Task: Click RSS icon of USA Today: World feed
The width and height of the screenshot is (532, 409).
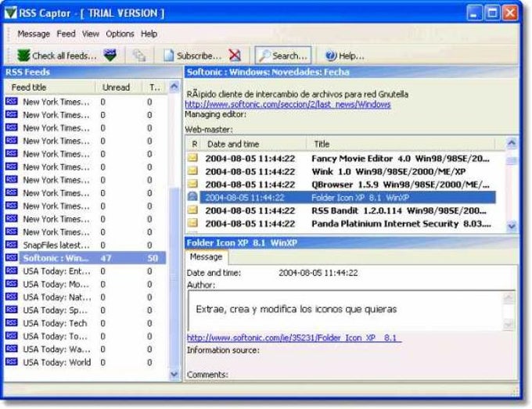Action: click(12, 362)
